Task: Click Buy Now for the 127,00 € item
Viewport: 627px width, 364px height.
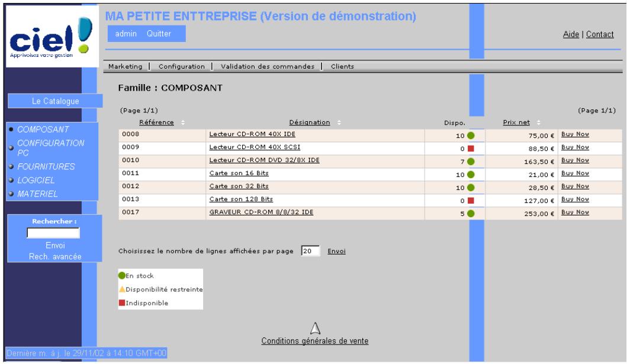Action: [575, 199]
